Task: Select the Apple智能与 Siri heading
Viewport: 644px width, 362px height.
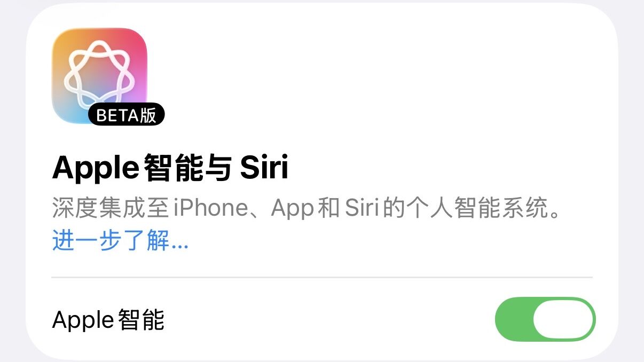Action: 170,168
